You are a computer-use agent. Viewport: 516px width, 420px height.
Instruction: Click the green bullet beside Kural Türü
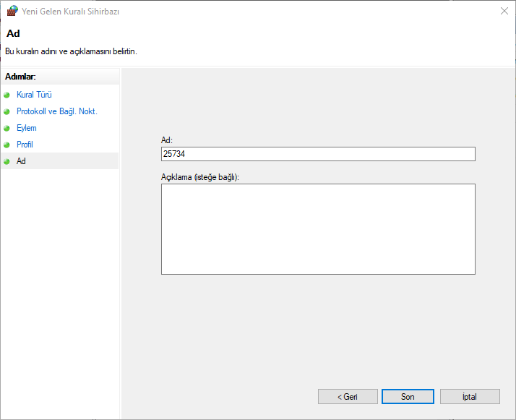point(7,95)
